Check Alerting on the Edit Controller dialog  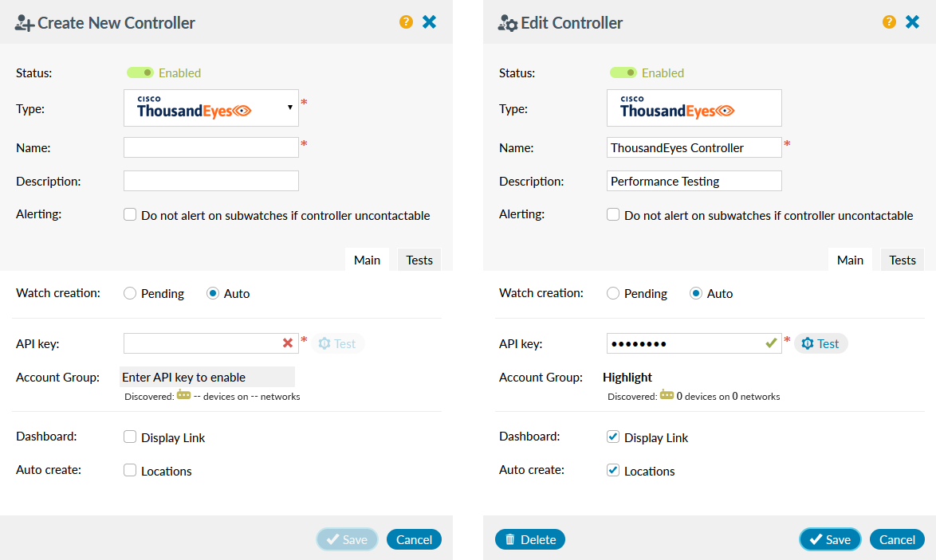coord(612,214)
